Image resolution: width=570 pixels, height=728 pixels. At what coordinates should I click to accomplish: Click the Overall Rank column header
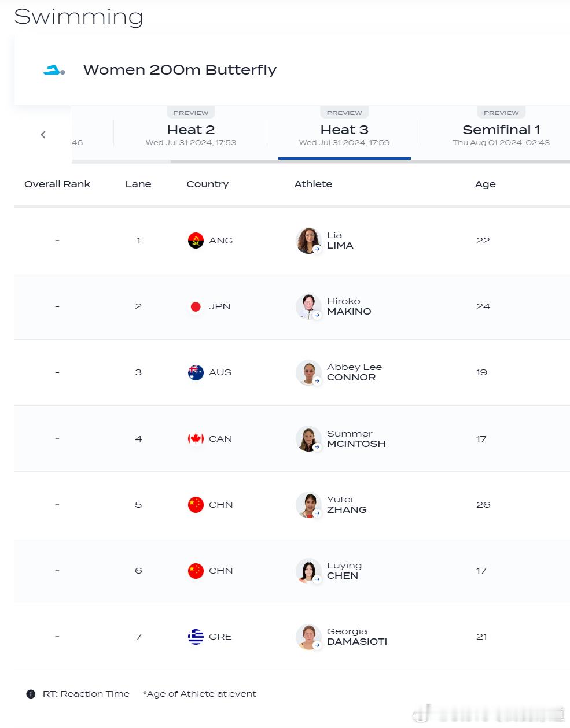tap(57, 184)
